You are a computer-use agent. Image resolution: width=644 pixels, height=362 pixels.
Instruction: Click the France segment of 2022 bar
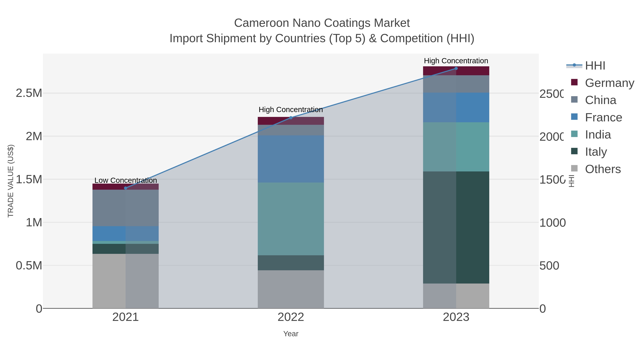(291, 159)
